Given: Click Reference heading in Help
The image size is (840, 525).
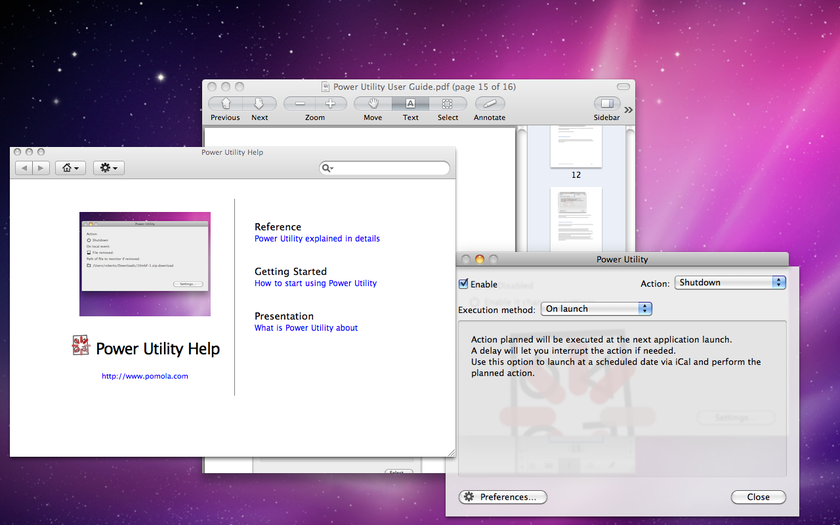Looking at the screenshot, I should 278,227.
